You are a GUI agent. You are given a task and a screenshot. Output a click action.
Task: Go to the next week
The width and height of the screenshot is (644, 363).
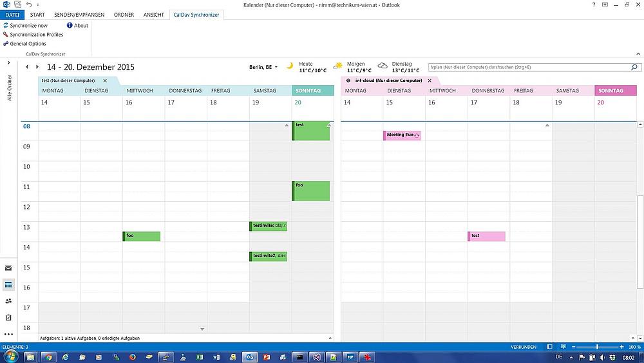tap(37, 66)
